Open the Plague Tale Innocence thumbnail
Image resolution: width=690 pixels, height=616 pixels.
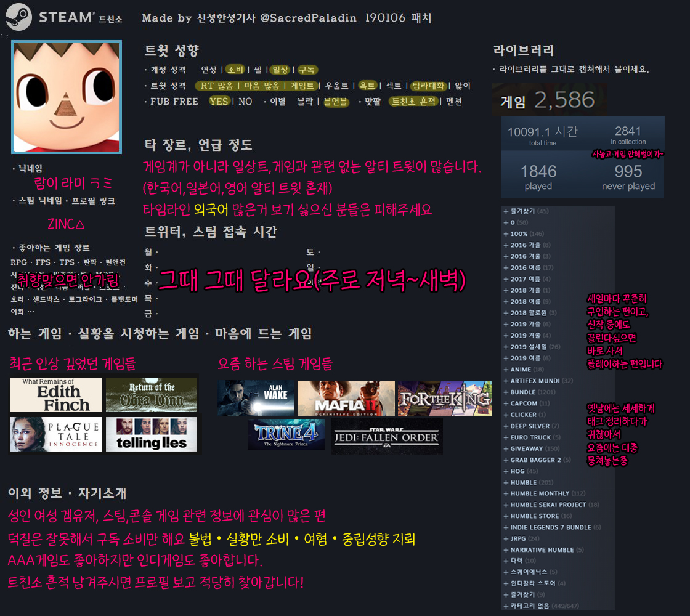56,434
